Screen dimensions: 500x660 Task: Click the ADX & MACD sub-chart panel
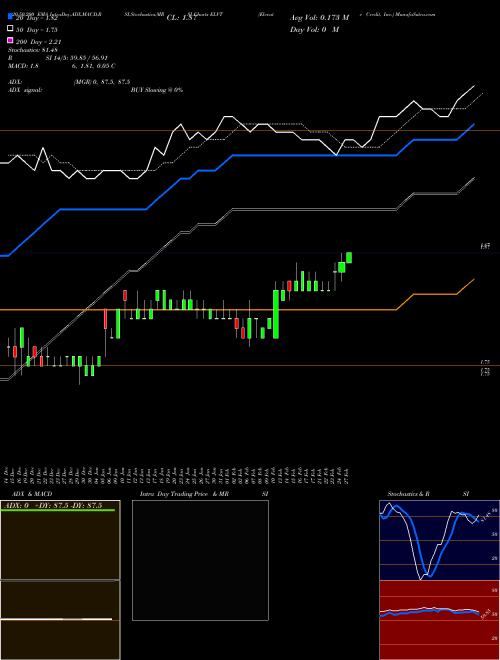(60, 580)
